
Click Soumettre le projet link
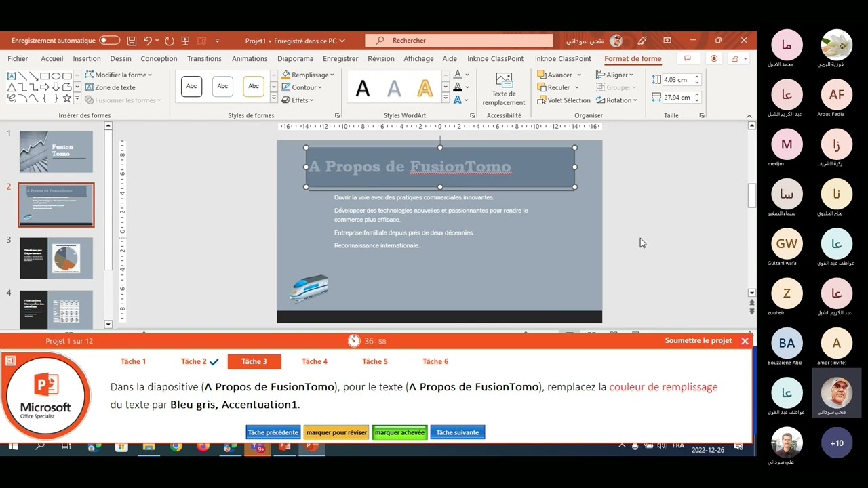point(698,341)
